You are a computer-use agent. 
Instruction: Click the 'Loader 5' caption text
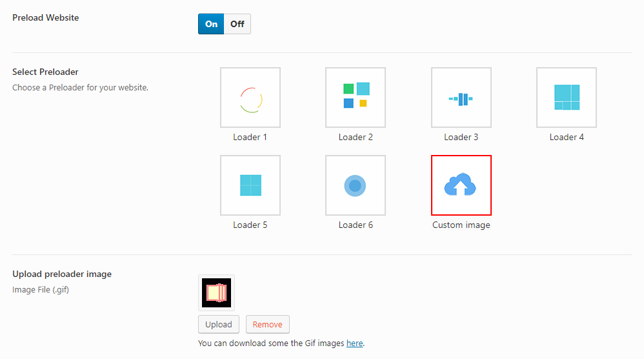(250, 225)
